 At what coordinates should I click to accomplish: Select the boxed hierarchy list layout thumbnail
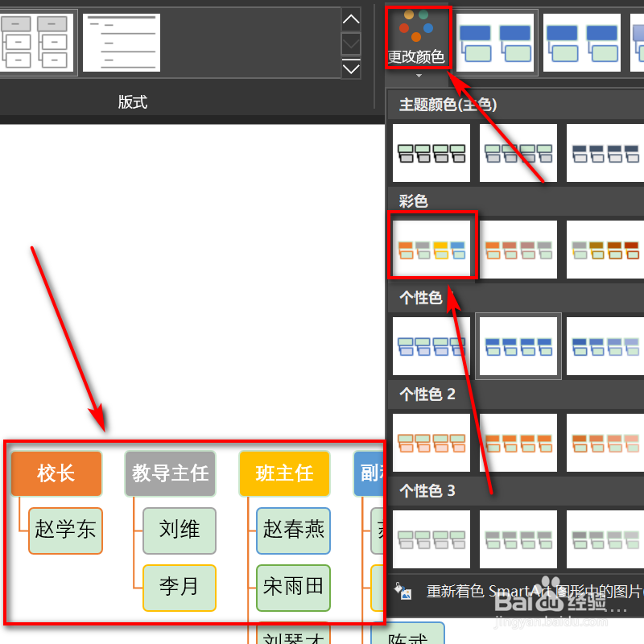coord(36,43)
